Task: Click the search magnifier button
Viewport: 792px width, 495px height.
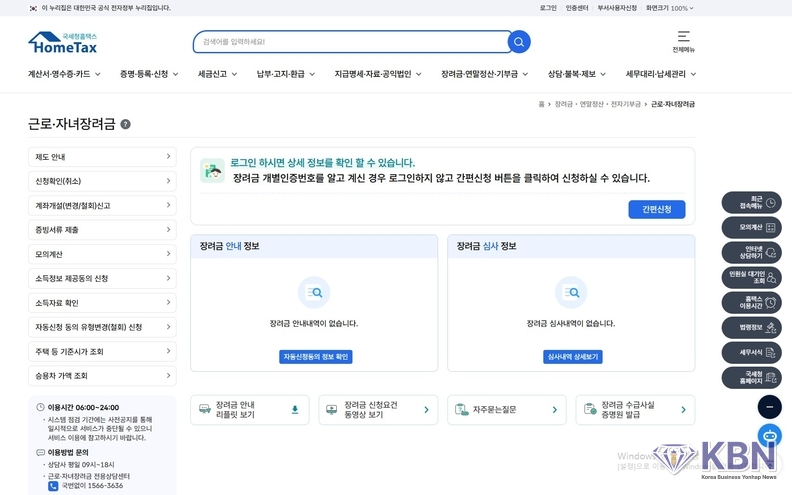Action: tap(518, 42)
